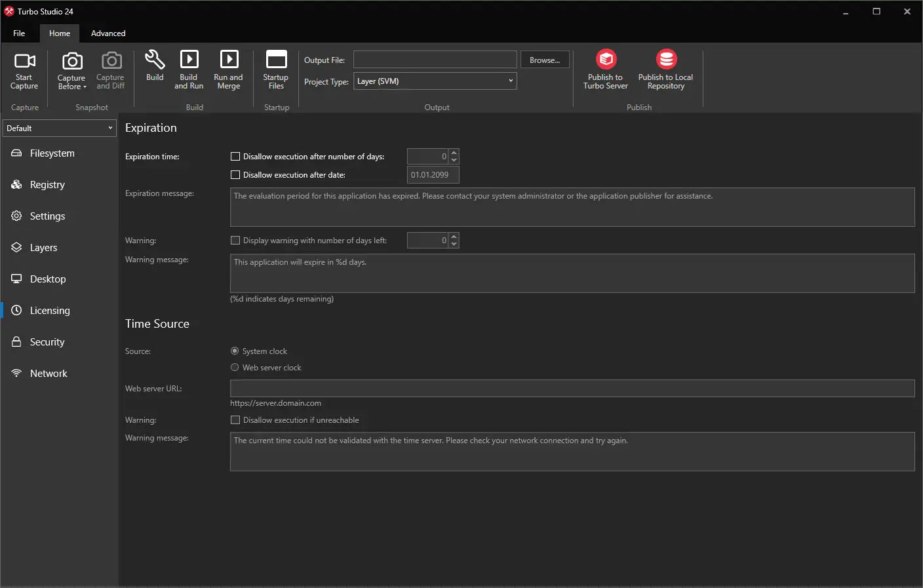
Task: Increase the expiration number of days
Action: click(x=454, y=153)
